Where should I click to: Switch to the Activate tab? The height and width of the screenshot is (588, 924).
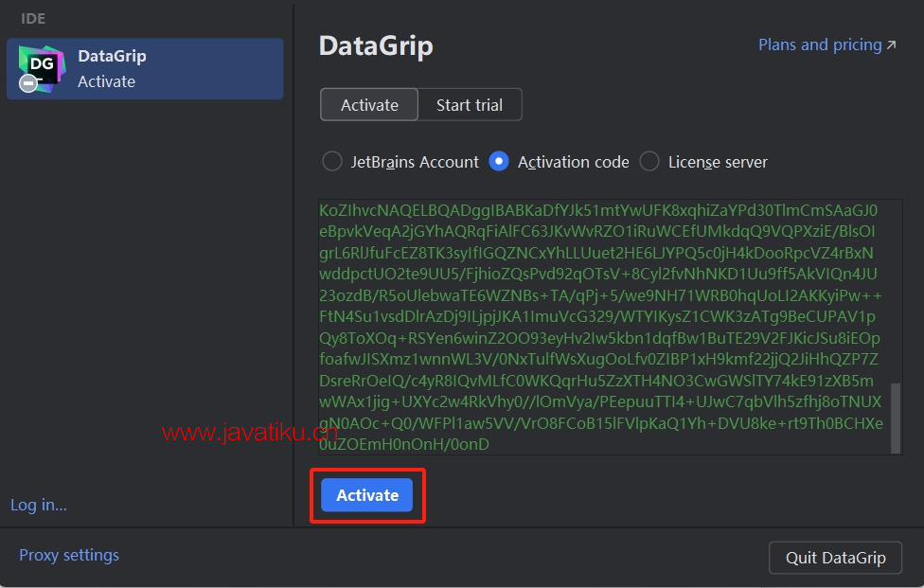(369, 105)
